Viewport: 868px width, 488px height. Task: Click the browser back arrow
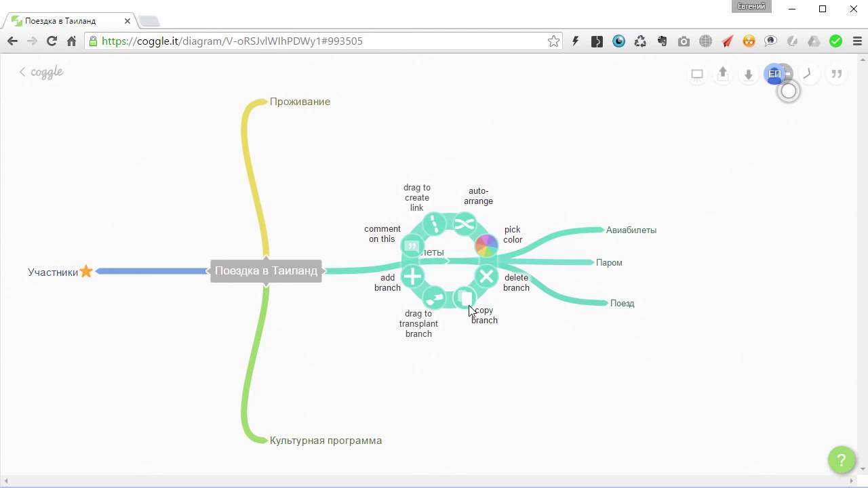tap(12, 41)
